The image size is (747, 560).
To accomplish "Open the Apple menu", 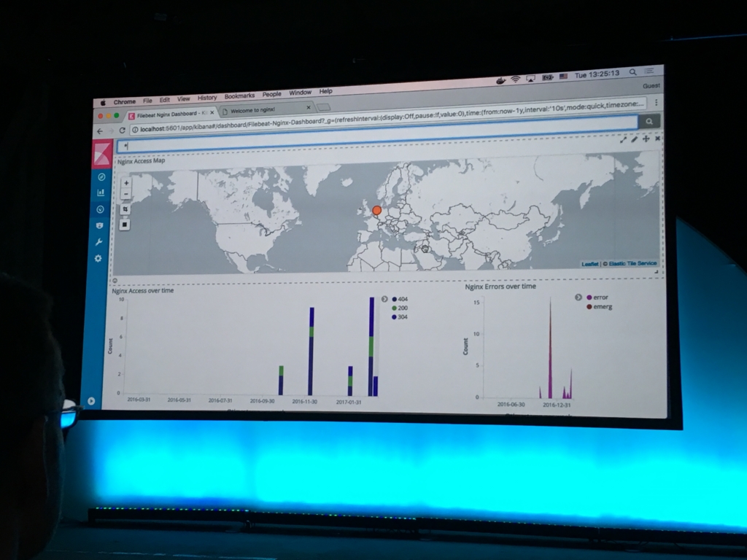I will (102, 103).
